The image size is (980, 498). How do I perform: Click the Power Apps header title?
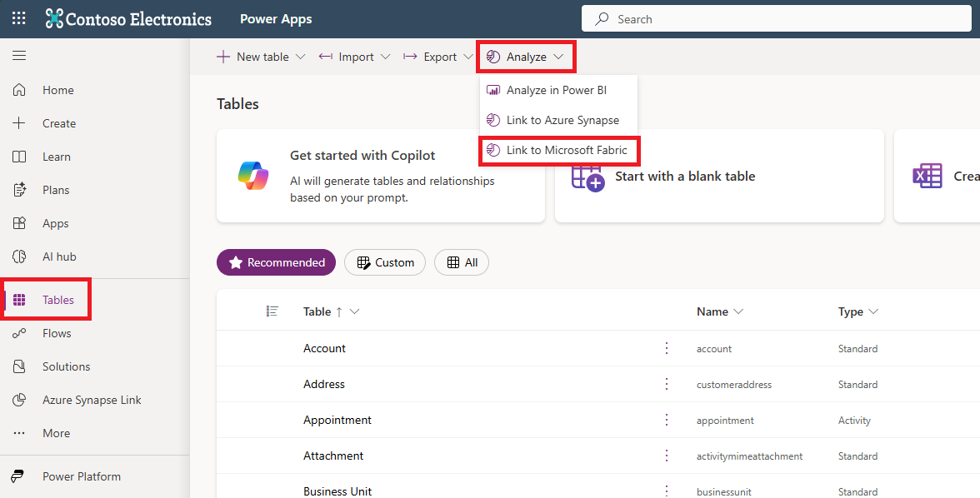[276, 19]
